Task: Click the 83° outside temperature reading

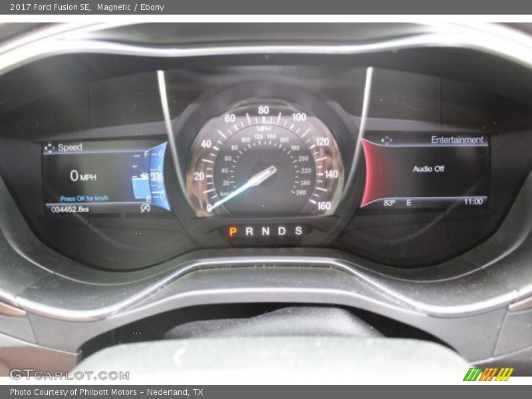Action: pos(389,203)
